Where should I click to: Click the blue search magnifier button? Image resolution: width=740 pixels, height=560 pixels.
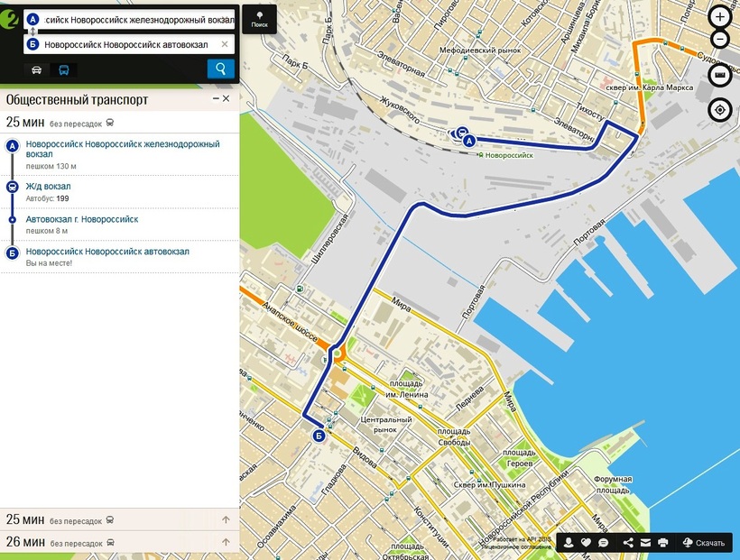[220, 69]
